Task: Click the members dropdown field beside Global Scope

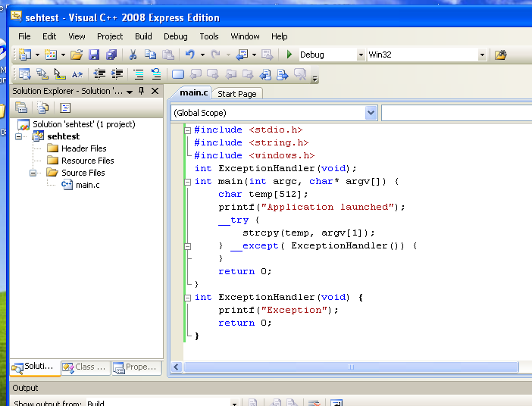Action: point(456,113)
